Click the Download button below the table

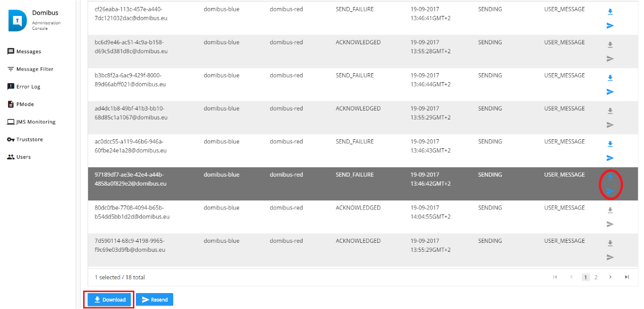[x=109, y=300]
